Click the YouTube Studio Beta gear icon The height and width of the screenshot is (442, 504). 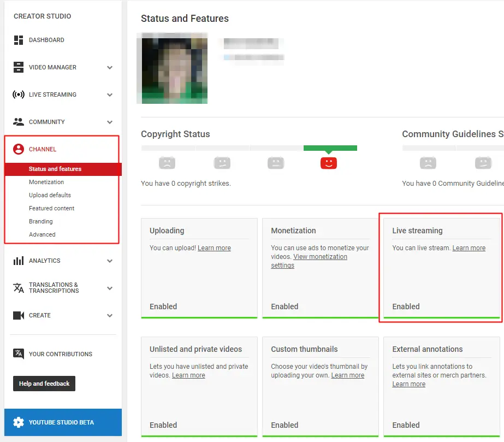tap(19, 422)
